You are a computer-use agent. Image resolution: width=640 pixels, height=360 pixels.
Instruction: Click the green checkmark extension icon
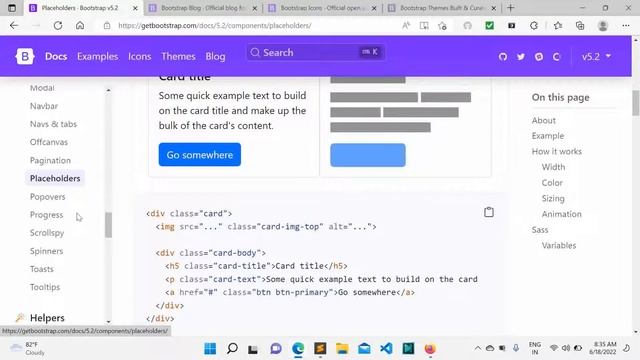(489, 26)
